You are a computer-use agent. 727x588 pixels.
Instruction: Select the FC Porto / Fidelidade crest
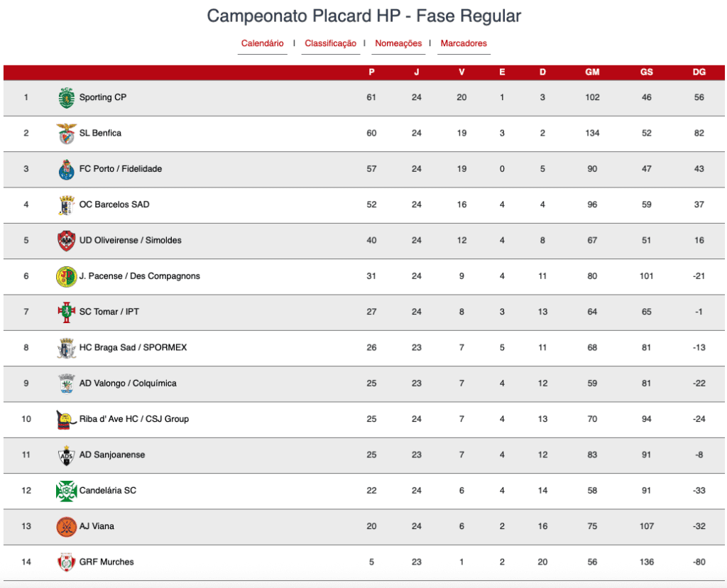(x=66, y=169)
